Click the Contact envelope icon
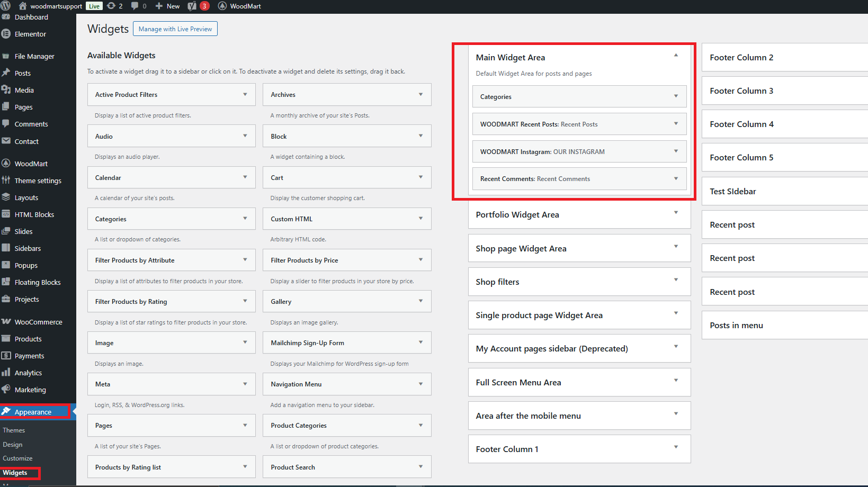Viewport: 868px width, 487px height. pos(6,141)
